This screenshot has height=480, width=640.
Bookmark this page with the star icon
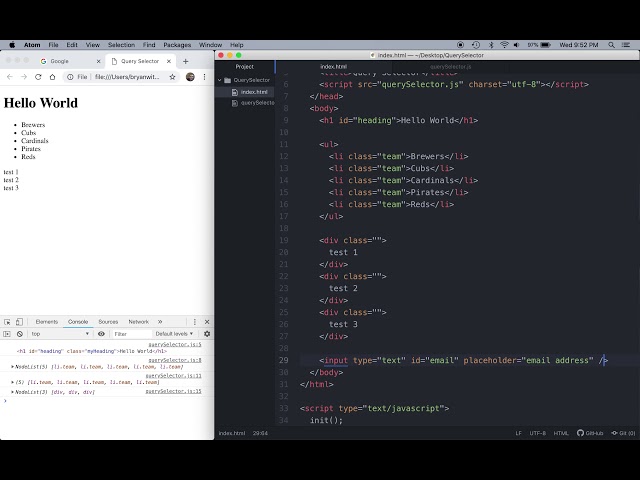(x=172, y=76)
